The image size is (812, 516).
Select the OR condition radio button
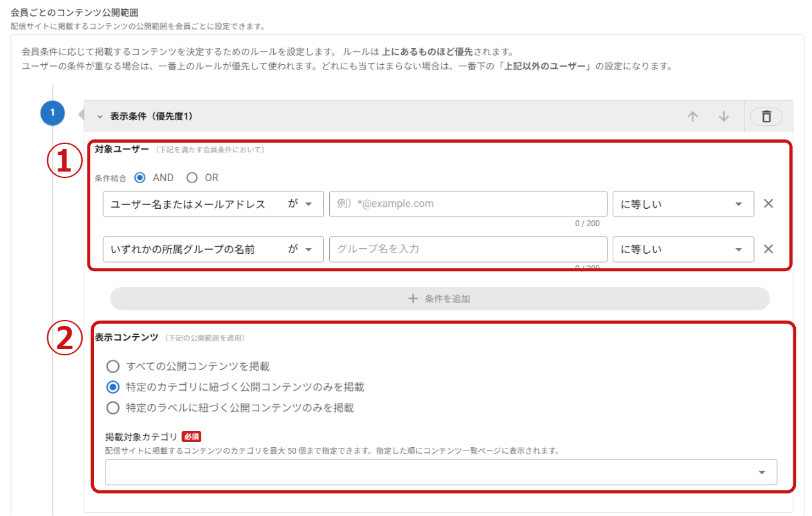pos(192,177)
